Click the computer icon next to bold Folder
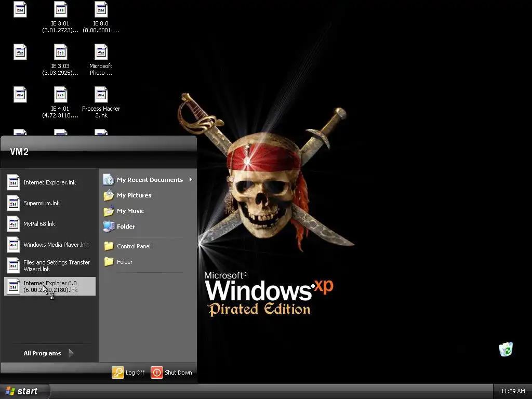Viewport: 532px width, 399px height. (109, 227)
